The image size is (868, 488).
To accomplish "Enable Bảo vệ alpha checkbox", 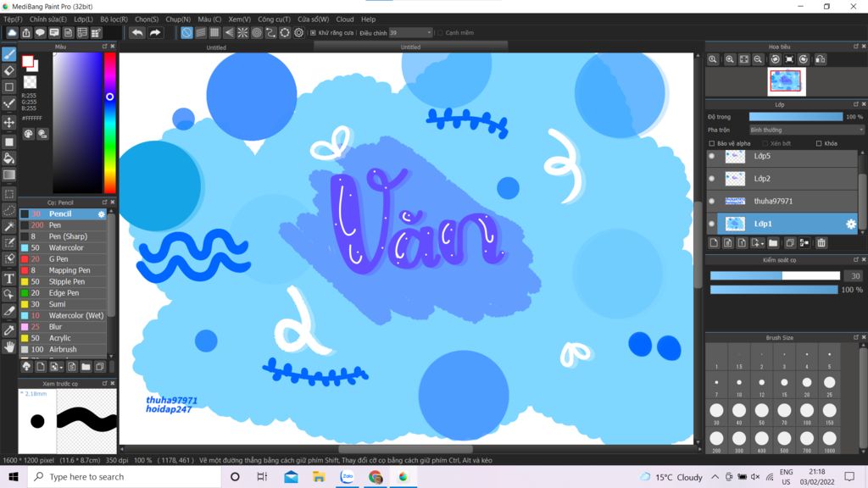I will click(x=712, y=143).
